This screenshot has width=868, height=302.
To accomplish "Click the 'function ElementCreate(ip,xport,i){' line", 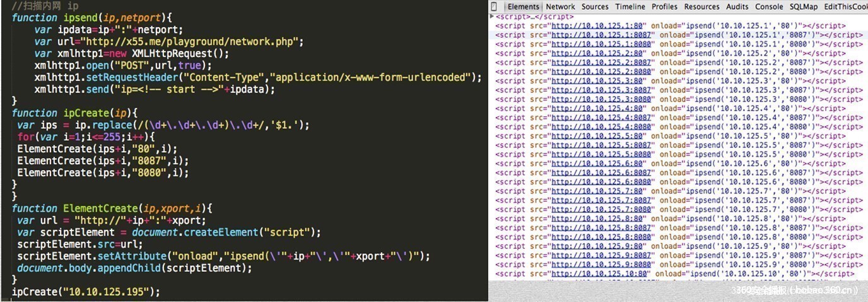I will (112, 208).
